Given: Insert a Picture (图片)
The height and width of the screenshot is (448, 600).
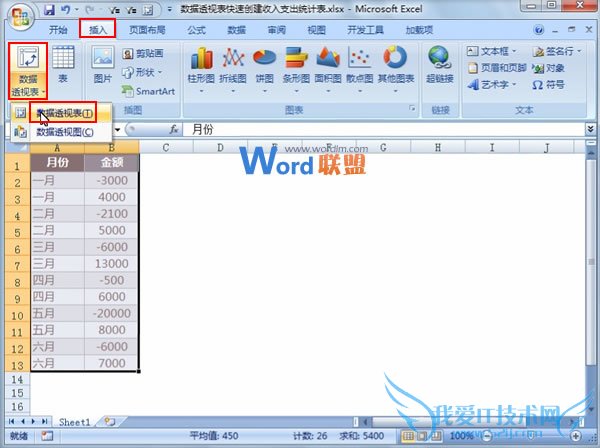Looking at the screenshot, I should (x=103, y=65).
